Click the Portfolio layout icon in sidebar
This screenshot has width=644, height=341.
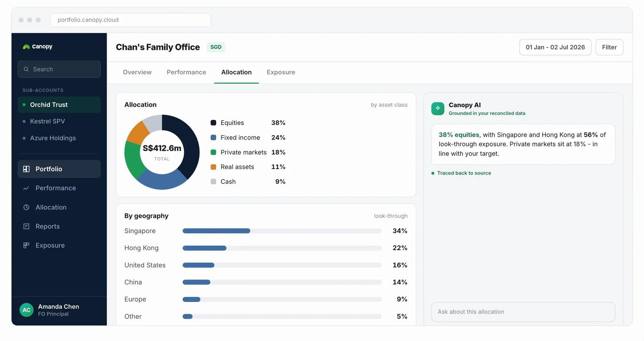pos(26,169)
